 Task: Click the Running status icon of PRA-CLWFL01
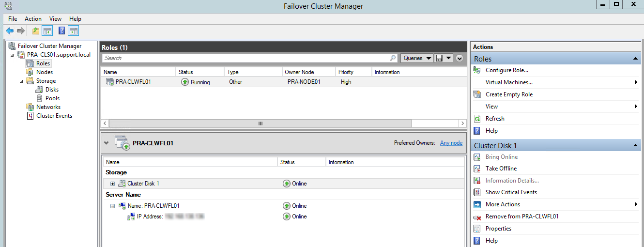(185, 82)
